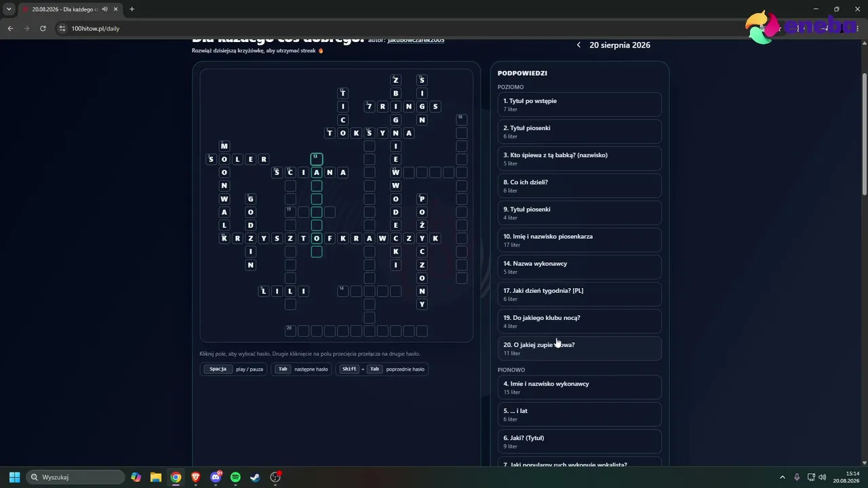
Task: Open a new browser tab
Action: [132, 9]
